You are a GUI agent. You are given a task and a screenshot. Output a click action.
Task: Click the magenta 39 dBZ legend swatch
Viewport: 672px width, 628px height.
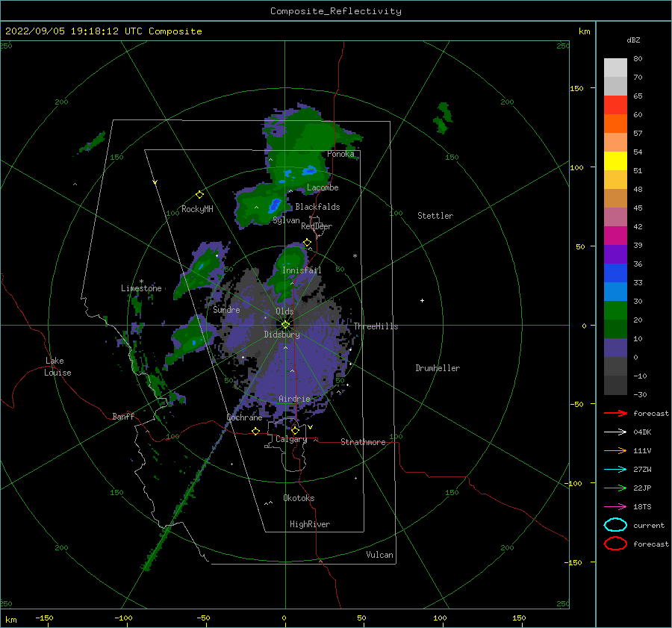tap(615, 235)
